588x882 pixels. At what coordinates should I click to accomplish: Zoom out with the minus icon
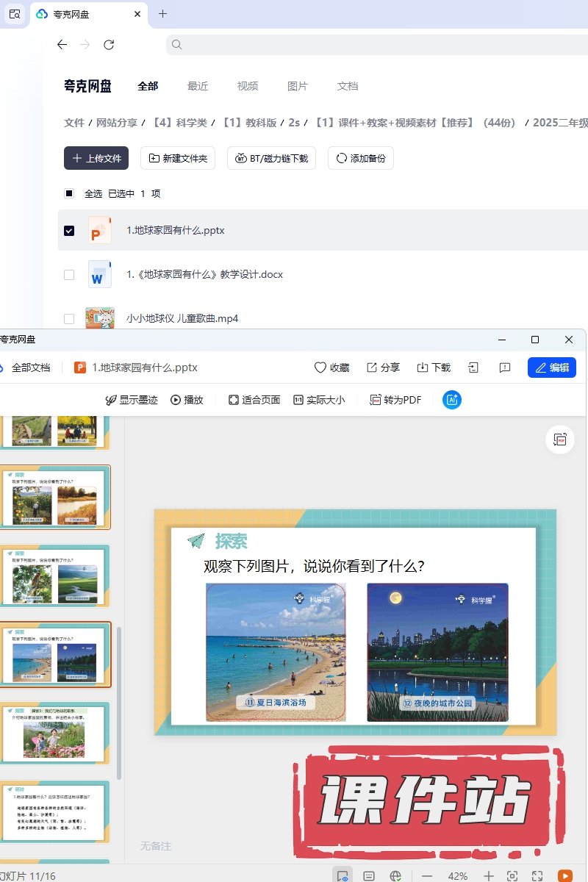pos(426,875)
